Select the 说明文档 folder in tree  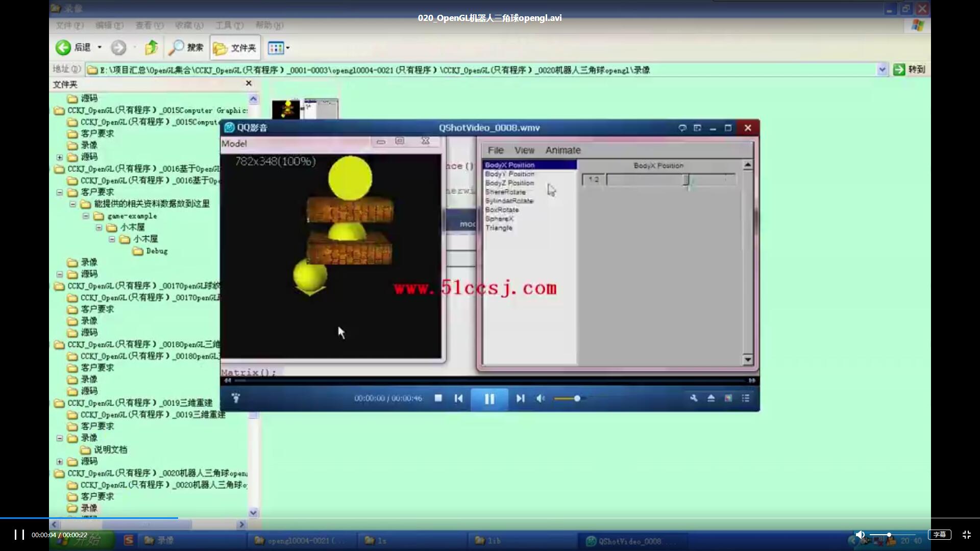tap(104, 449)
